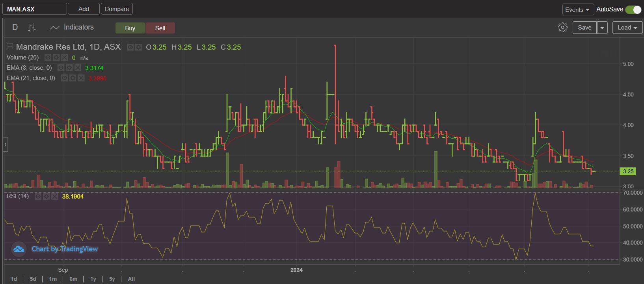
Task: Click the 4.50 price axis label
Action: tap(628, 95)
